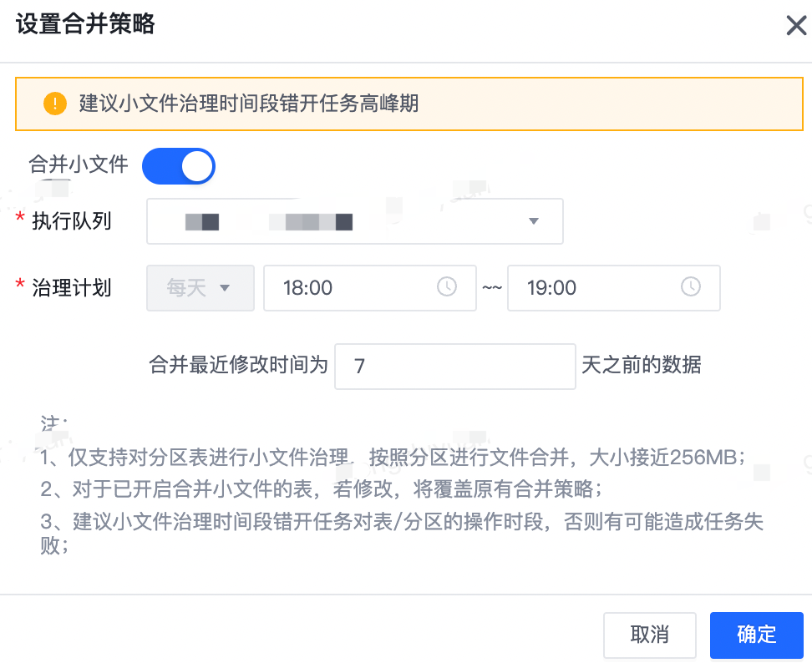Screen dimensions: 812x663
Task: Confirm with the 确定 button
Action: [756, 635]
